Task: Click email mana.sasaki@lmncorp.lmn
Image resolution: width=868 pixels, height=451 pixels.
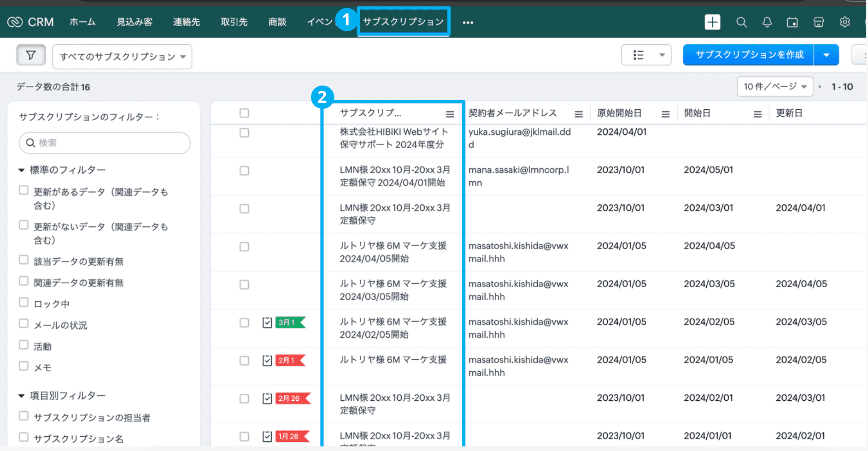Action: [519, 176]
